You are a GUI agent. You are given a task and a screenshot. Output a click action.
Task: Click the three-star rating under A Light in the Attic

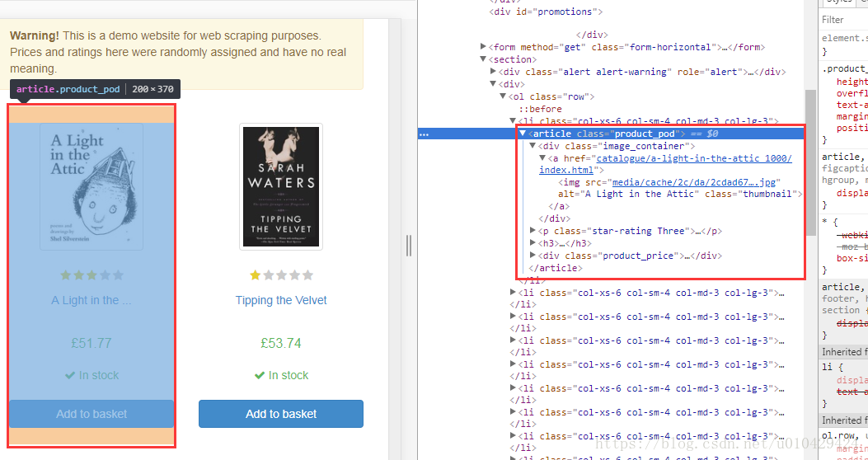coord(91,275)
